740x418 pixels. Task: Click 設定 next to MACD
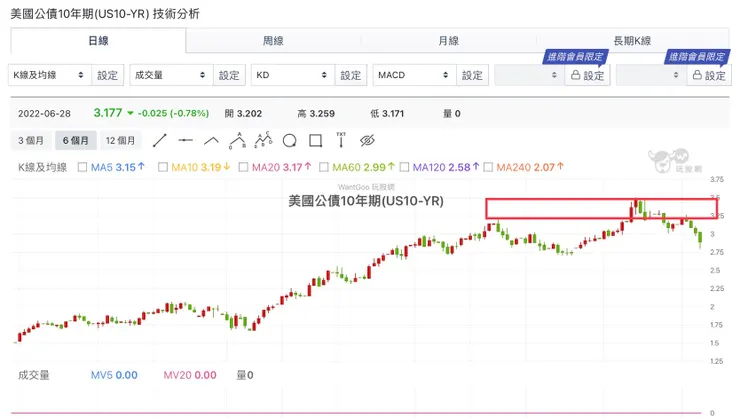tap(472, 75)
